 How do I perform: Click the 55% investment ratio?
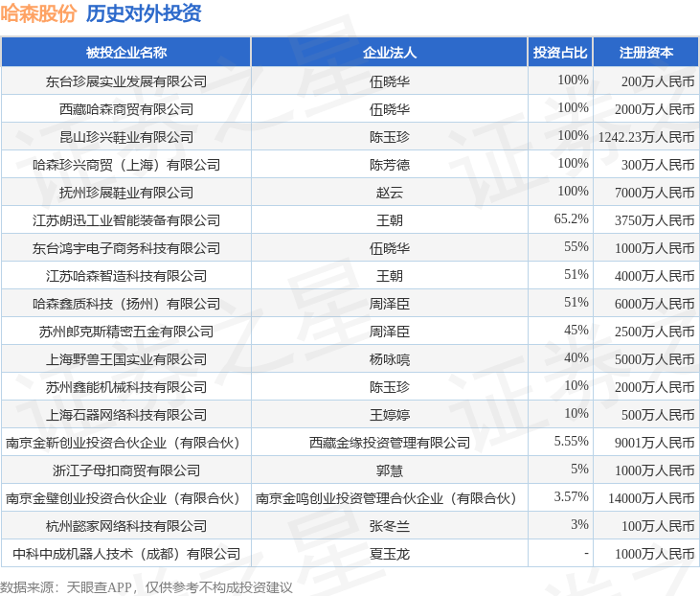576,246
